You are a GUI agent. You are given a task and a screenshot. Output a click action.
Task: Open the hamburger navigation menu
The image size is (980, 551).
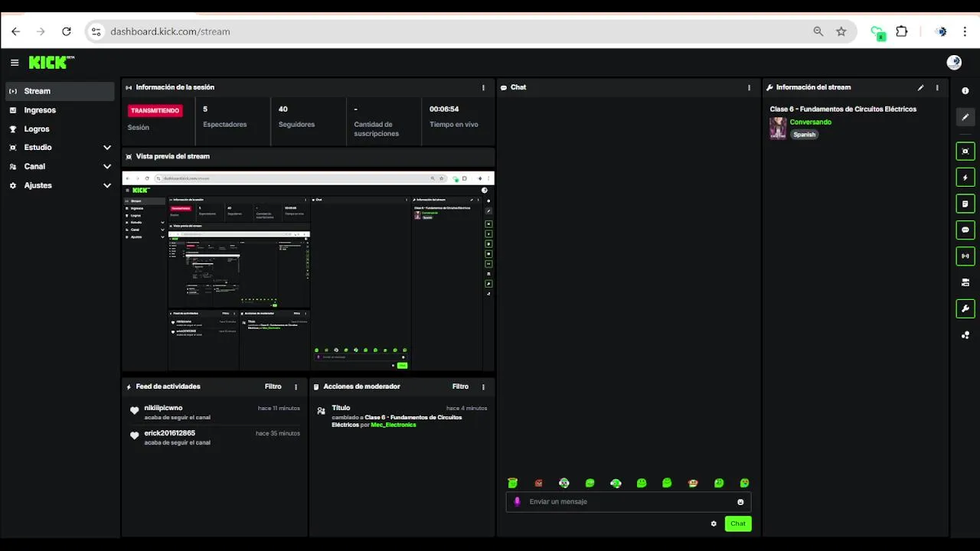[x=15, y=63]
